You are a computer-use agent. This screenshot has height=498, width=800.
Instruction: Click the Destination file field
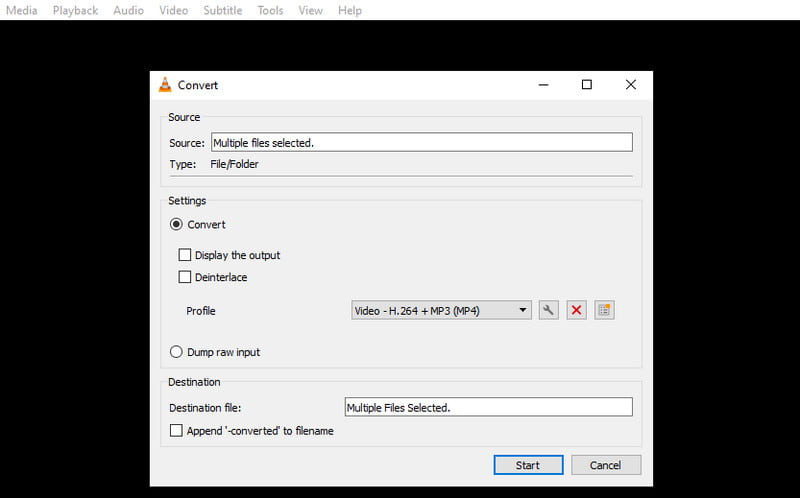pos(489,407)
